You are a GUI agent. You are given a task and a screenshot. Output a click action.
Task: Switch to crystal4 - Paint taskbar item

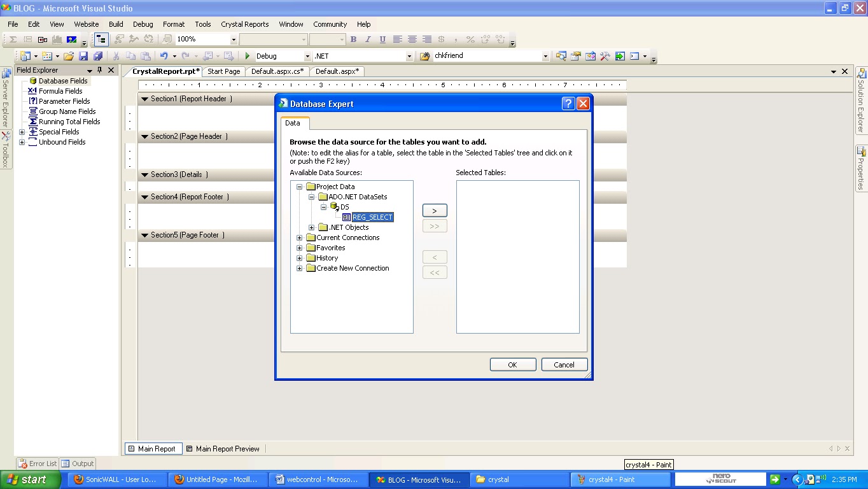(620, 479)
